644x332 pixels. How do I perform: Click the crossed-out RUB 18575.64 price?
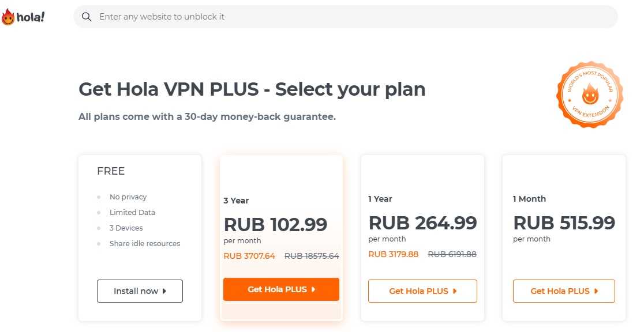coord(312,256)
